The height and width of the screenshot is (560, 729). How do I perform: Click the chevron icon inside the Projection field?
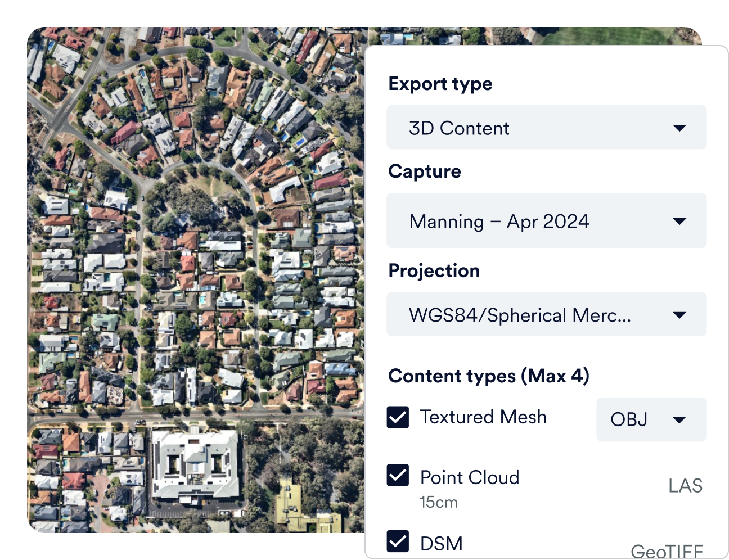tap(681, 314)
